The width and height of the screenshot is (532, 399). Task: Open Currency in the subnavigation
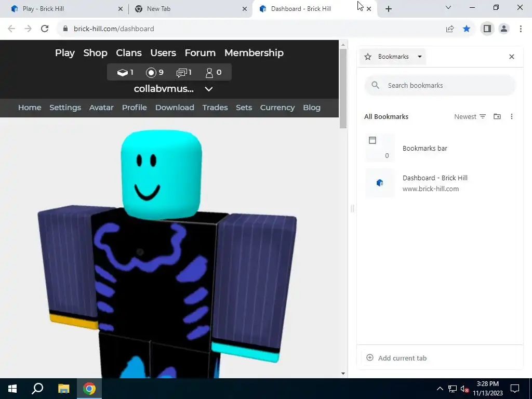pyautogui.click(x=277, y=108)
